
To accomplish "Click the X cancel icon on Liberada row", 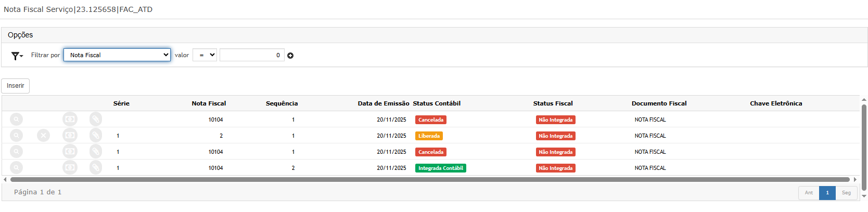I will tap(43, 136).
